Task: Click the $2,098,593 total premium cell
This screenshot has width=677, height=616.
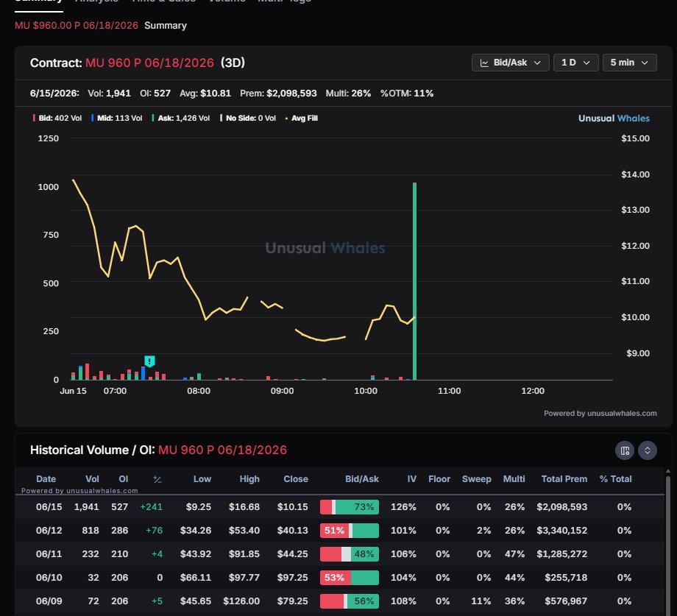Action: [x=561, y=507]
